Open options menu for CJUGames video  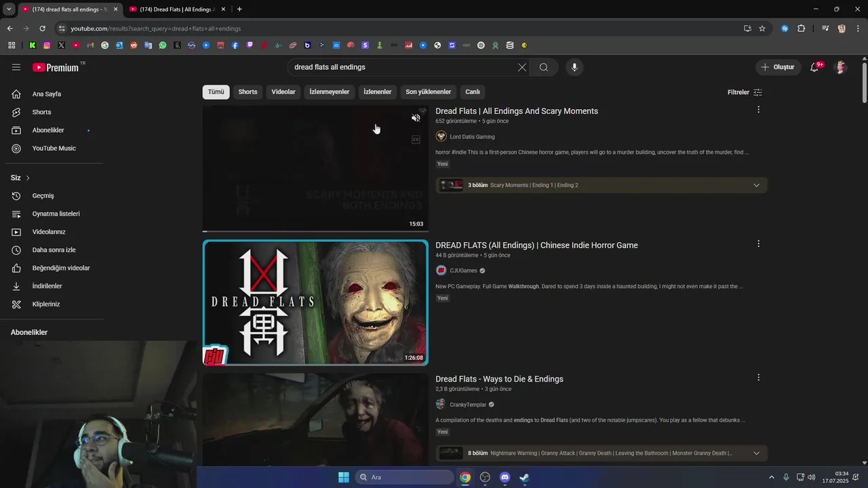(x=758, y=243)
